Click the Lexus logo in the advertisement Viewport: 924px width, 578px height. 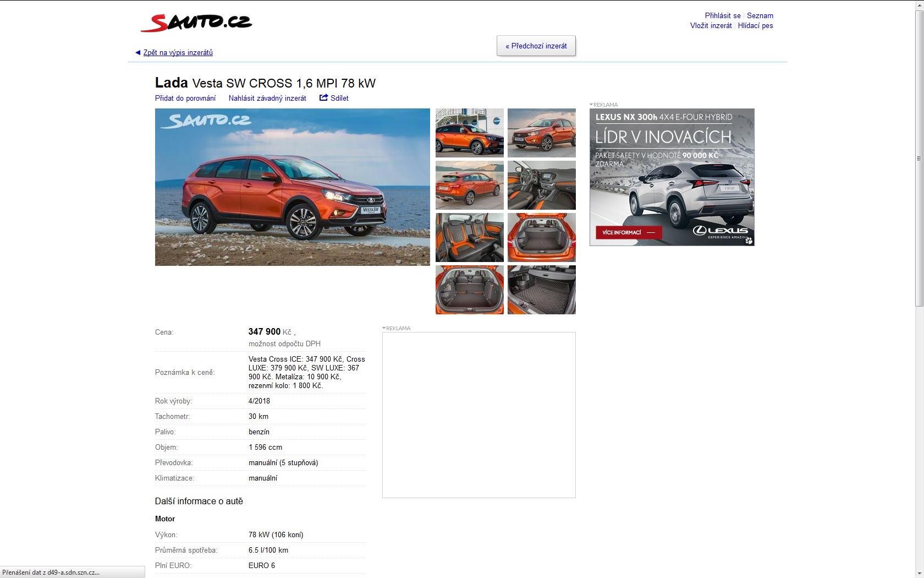tap(720, 231)
